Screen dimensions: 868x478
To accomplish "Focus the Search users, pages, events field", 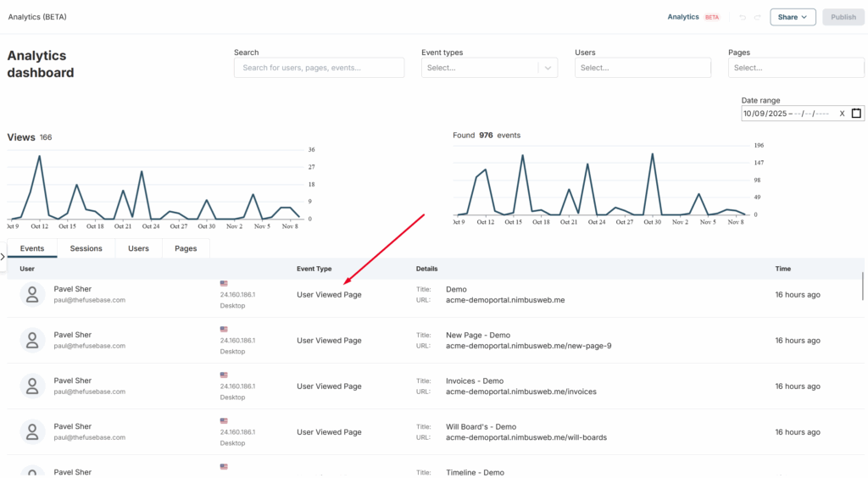I will coord(319,68).
